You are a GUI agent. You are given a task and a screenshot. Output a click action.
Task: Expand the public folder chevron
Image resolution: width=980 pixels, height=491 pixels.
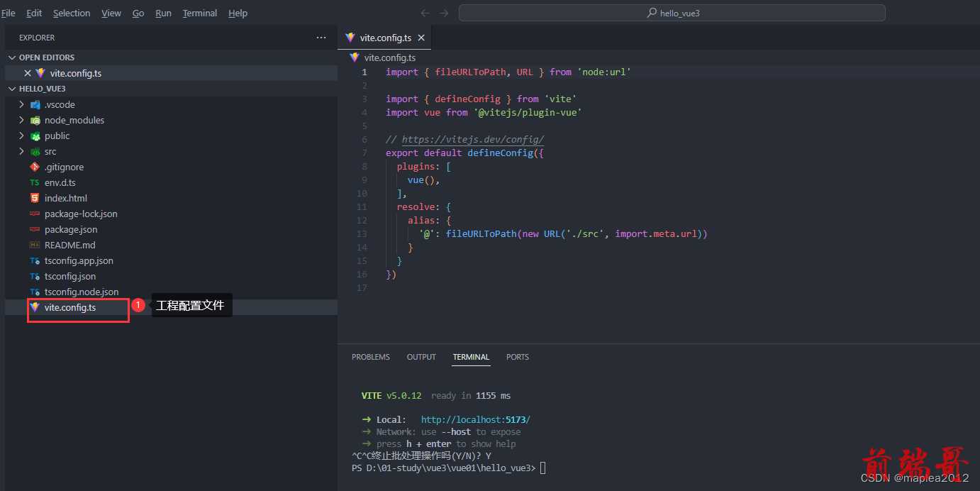click(x=21, y=136)
